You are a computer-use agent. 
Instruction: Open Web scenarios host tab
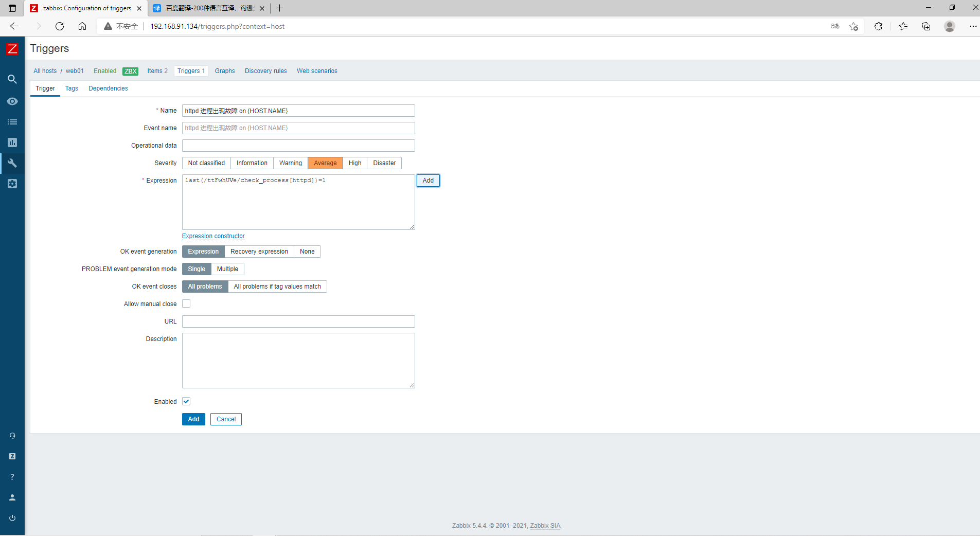click(317, 71)
